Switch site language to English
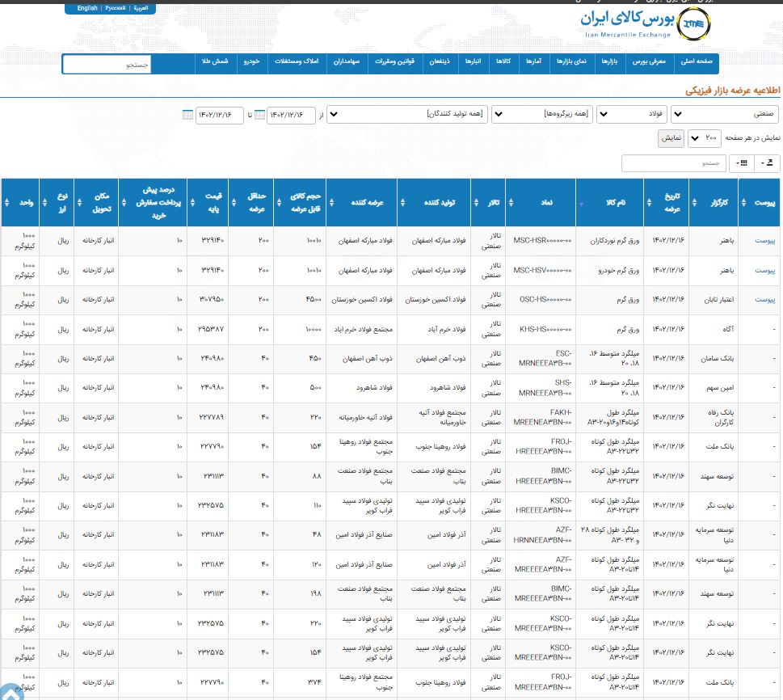 [87, 8]
